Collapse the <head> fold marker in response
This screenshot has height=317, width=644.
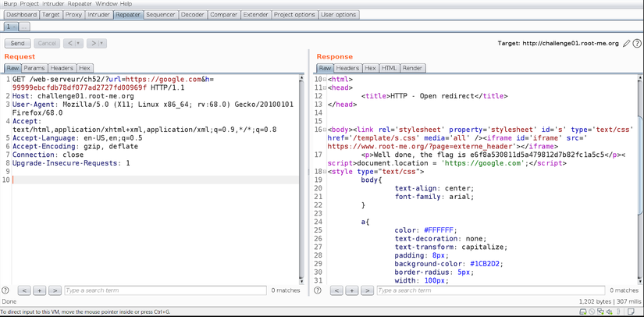326,87
